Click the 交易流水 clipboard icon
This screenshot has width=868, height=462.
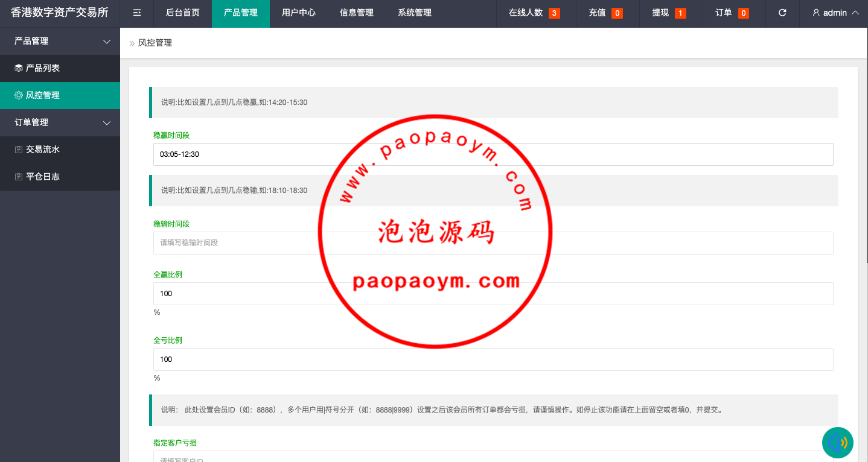[x=19, y=150]
